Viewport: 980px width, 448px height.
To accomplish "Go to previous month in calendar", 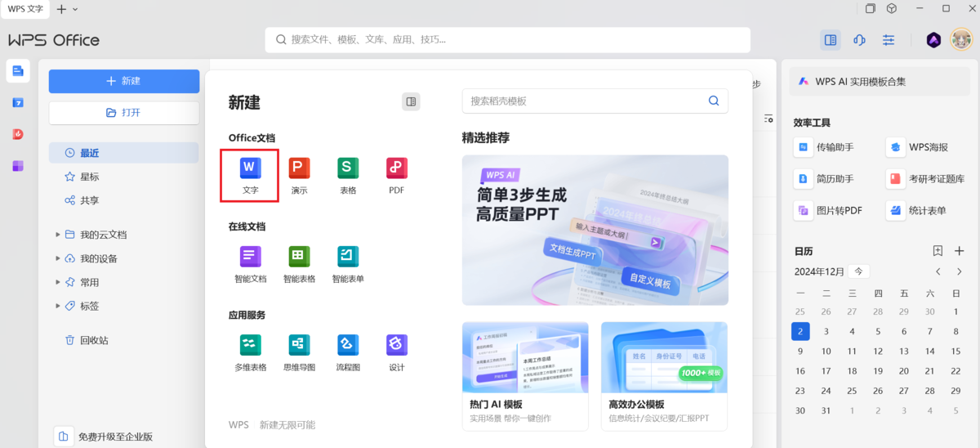I will click(938, 271).
